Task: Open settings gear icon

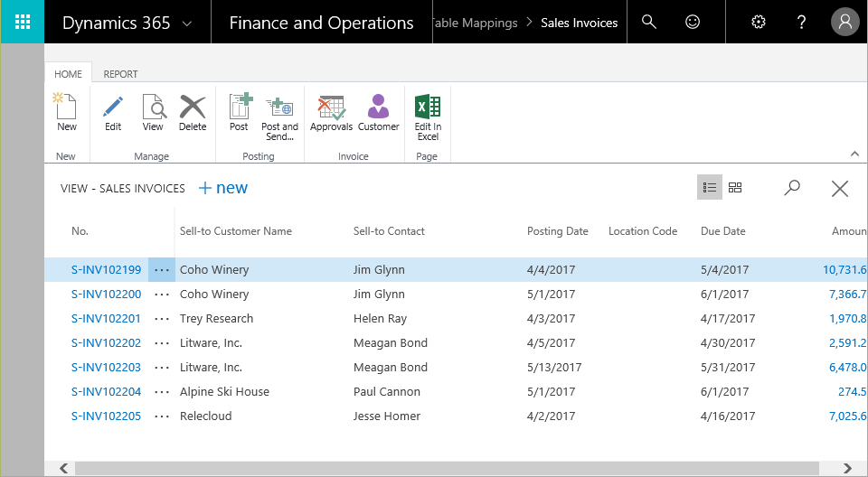Action: [x=758, y=22]
